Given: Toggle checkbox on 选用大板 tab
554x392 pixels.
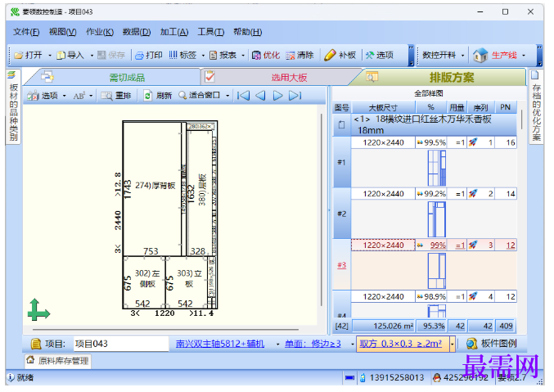Looking at the screenshot, I should 209,76.
